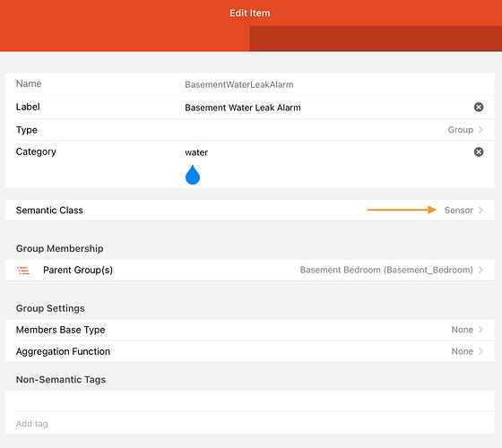This screenshot has width=502, height=448.
Task: Click the chevron next to Type Group
Action: (x=480, y=130)
